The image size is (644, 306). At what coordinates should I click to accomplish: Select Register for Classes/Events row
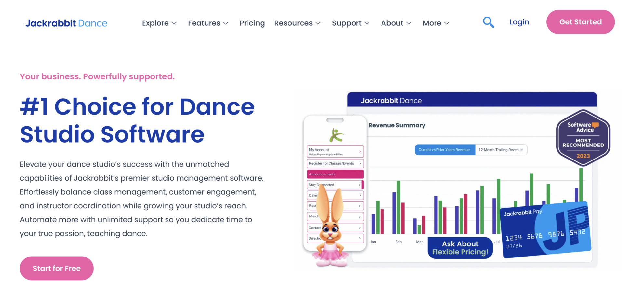(335, 163)
